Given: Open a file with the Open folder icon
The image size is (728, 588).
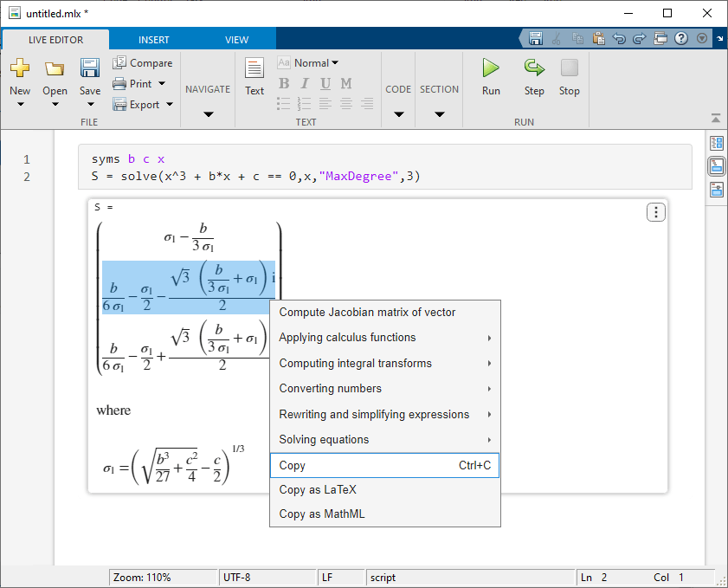Looking at the screenshot, I should [55, 68].
